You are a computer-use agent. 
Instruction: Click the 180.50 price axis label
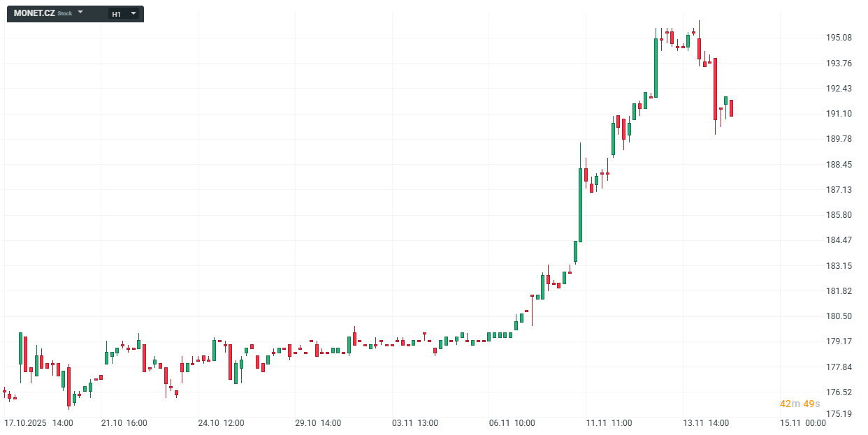tap(839, 316)
